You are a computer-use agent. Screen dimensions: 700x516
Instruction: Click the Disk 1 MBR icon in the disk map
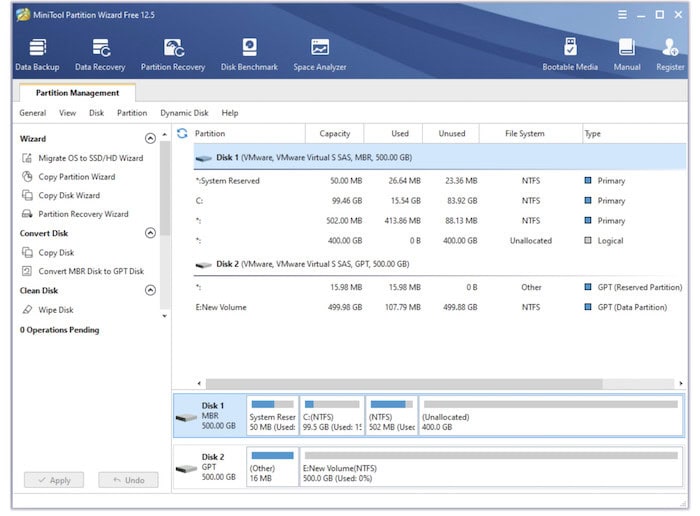[186, 417]
